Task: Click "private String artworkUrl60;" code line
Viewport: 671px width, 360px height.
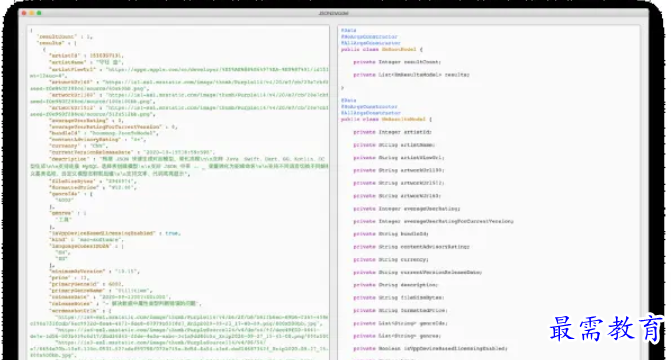Action: pyautogui.click(x=397, y=196)
